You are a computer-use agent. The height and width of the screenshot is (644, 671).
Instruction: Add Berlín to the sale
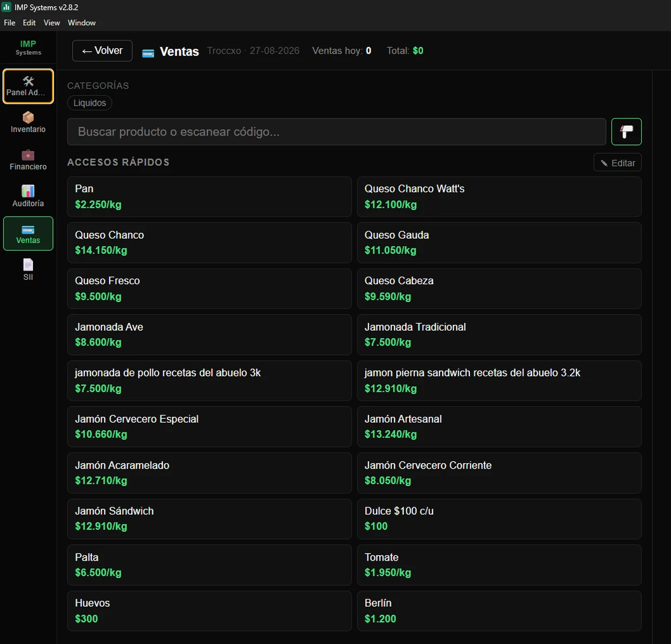pyautogui.click(x=499, y=610)
